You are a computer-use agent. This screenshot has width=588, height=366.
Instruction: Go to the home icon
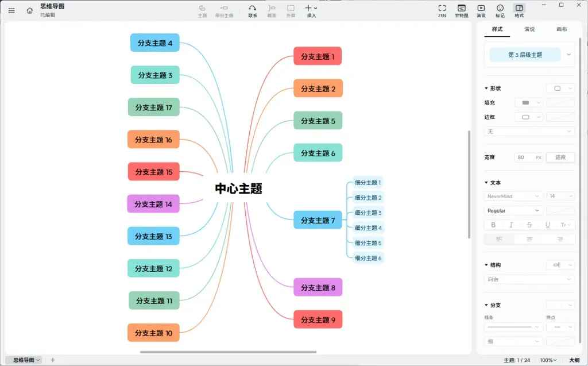tap(30, 10)
